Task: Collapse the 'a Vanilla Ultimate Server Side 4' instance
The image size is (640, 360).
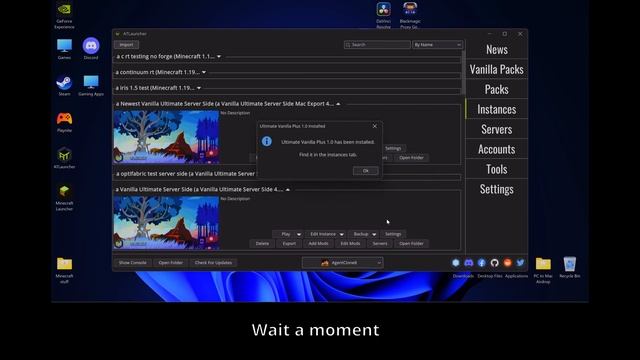Action: pos(288,190)
